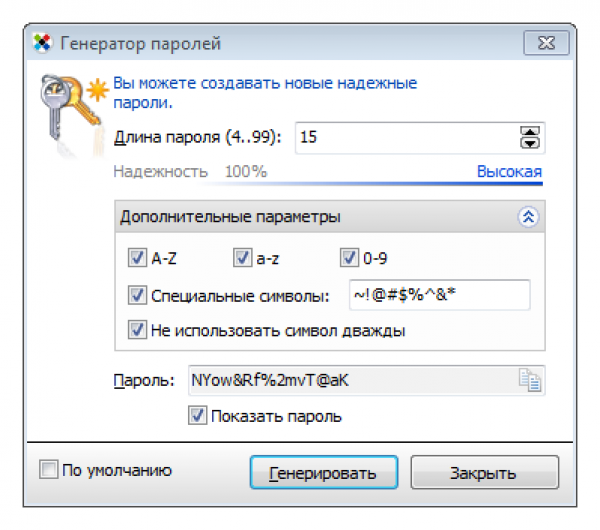Viewport: 600px width, 530px height.
Task: Click the Генерировать button
Action: (324, 472)
